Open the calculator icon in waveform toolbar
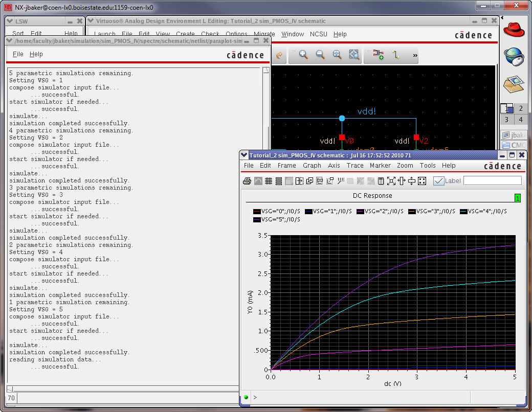The width and height of the screenshot is (532, 412). [x=381, y=181]
